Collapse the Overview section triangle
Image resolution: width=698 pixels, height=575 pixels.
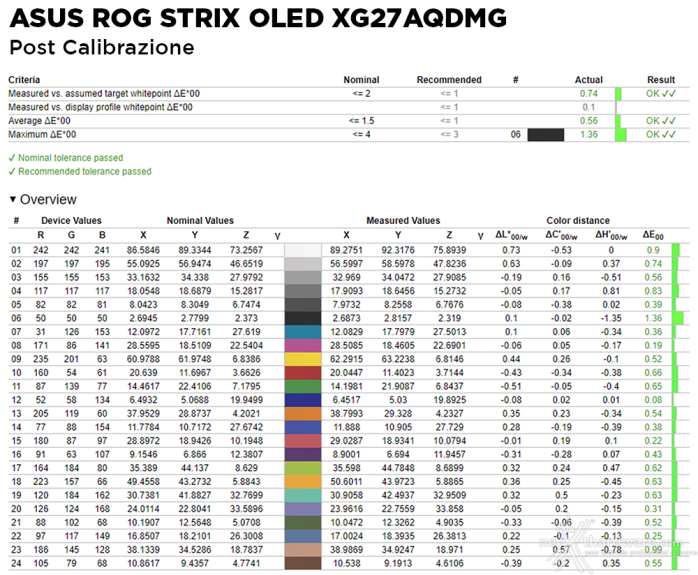(x=13, y=199)
